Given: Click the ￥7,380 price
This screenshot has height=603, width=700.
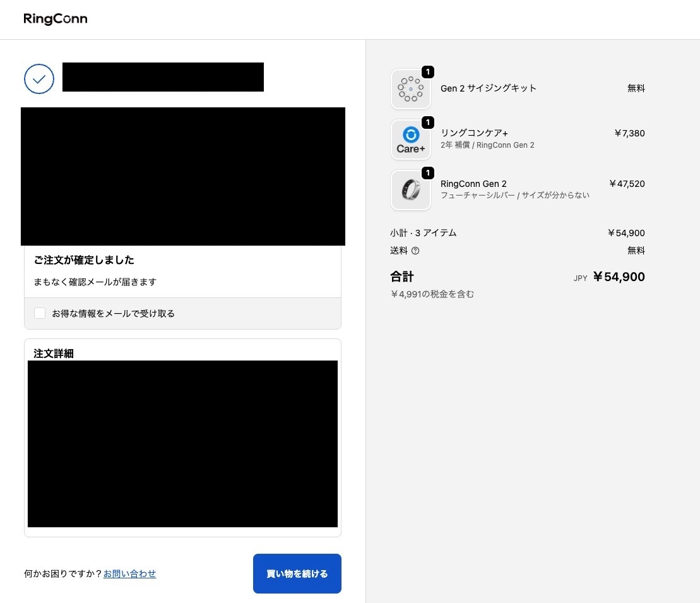Looking at the screenshot, I should point(629,133).
